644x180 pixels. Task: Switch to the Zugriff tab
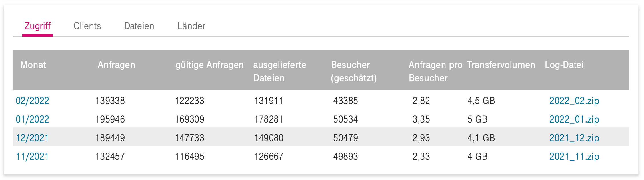pos(37,26)
